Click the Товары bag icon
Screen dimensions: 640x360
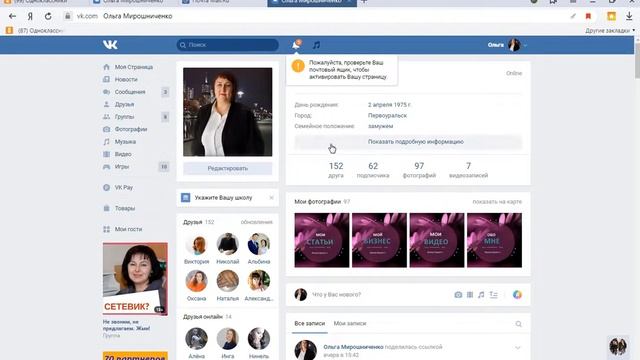point(107,208)
